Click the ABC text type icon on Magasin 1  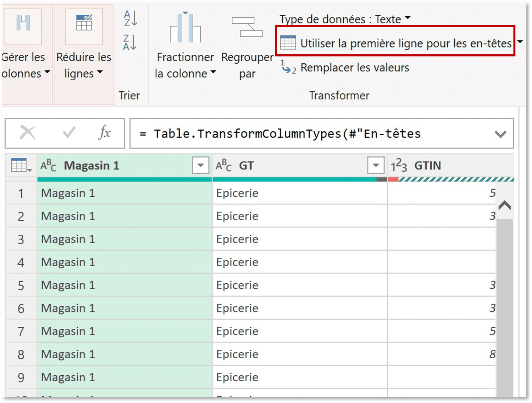pos(48,165)
